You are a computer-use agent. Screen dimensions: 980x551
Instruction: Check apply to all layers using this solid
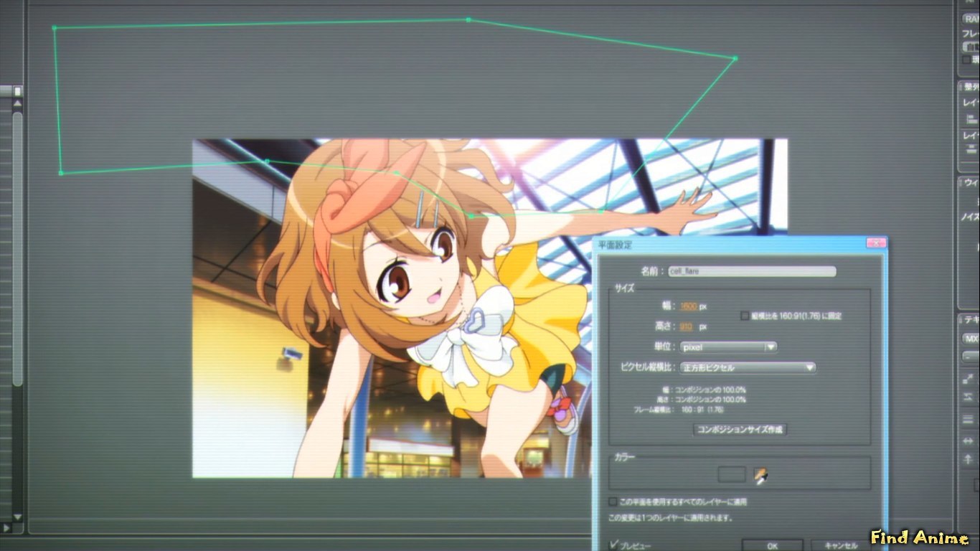coord(613,501)
